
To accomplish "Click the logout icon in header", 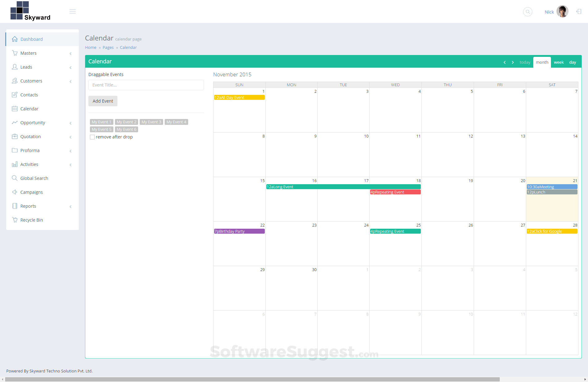I will point(579,11).
